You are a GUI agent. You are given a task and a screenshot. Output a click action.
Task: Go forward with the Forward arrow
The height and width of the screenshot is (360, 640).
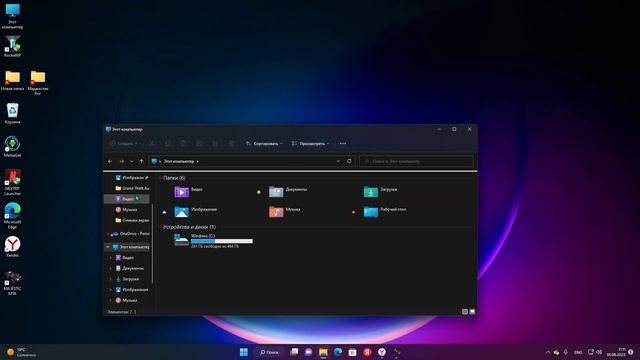click(x=121, y=161)
